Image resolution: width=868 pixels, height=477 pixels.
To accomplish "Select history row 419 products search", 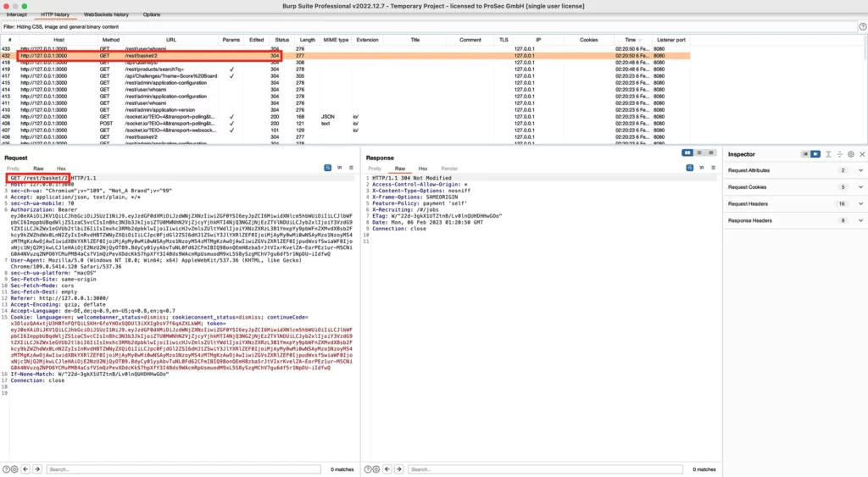I will coord(346,69).
